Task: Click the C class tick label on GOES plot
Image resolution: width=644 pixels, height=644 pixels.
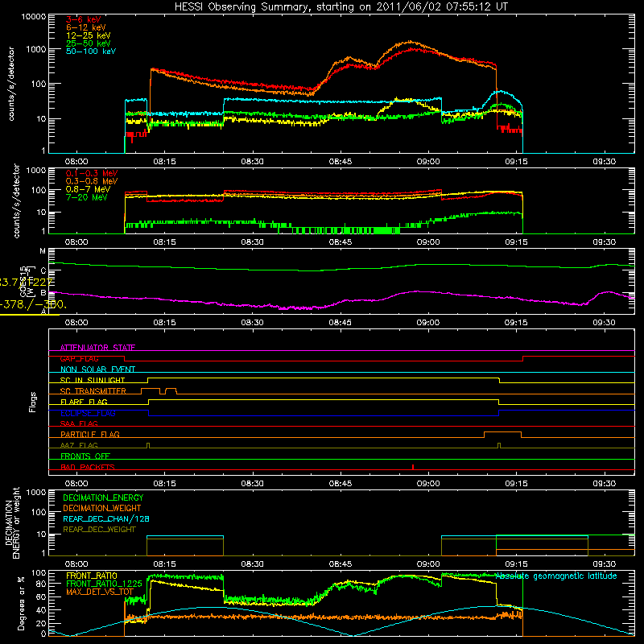Action: [43, 270]
